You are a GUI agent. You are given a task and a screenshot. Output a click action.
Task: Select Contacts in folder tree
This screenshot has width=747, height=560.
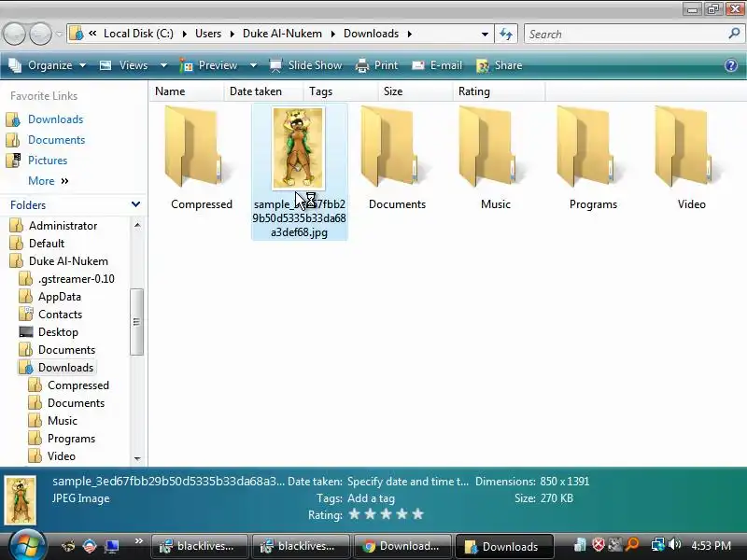[x=60, y=315]
